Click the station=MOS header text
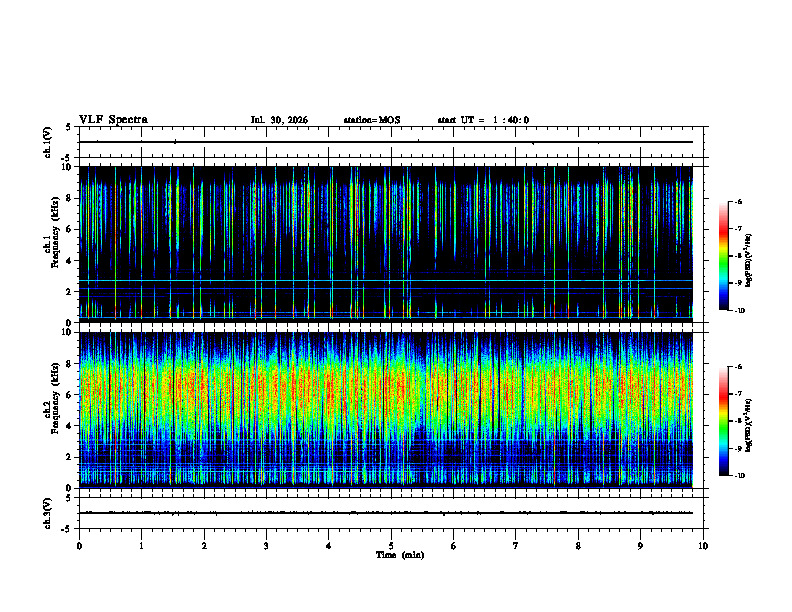 pos(372,120)
